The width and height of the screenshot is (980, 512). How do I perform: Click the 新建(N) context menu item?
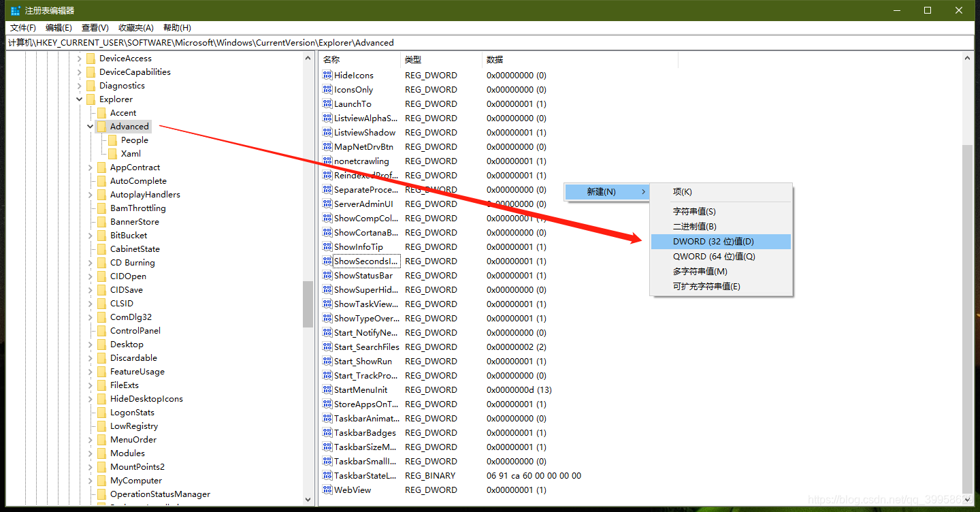(607, 192)
